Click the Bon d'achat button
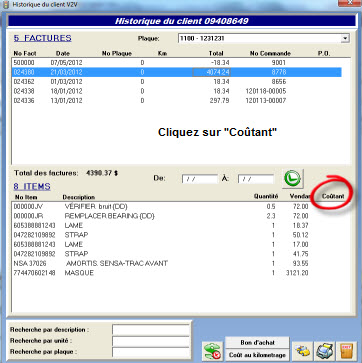Viewport: 362px width, 363px height. pyautogui.click(x=257, y=342)
